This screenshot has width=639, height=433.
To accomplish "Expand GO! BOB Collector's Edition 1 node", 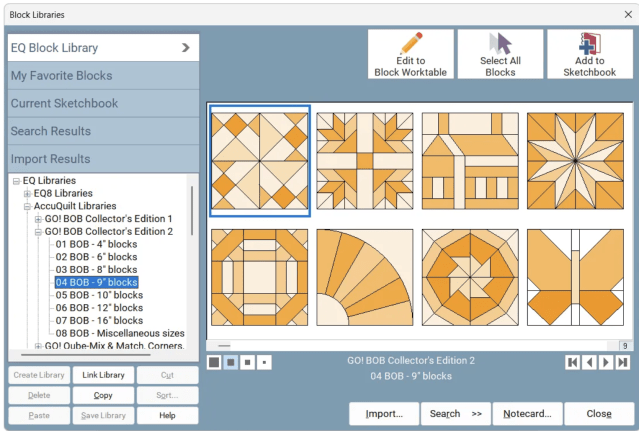I will tap(38, 219).
